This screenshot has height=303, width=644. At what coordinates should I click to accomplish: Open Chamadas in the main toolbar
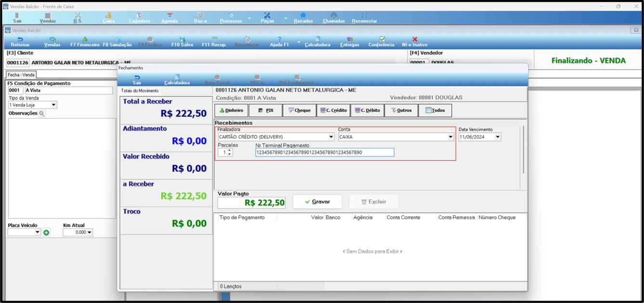tap(334, 18)
